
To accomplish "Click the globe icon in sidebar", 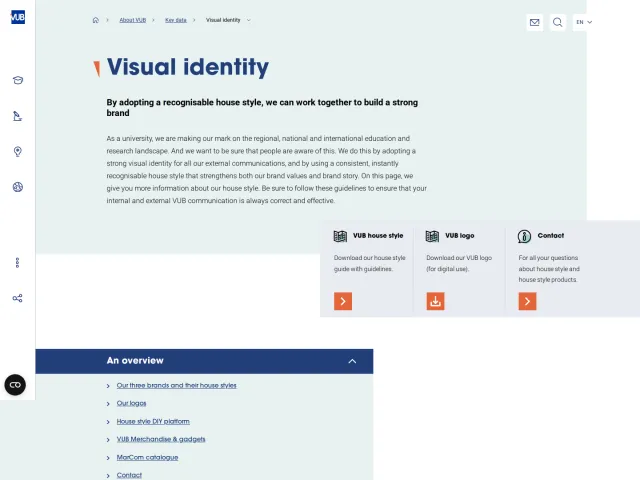I will click(x=18, y=187).
